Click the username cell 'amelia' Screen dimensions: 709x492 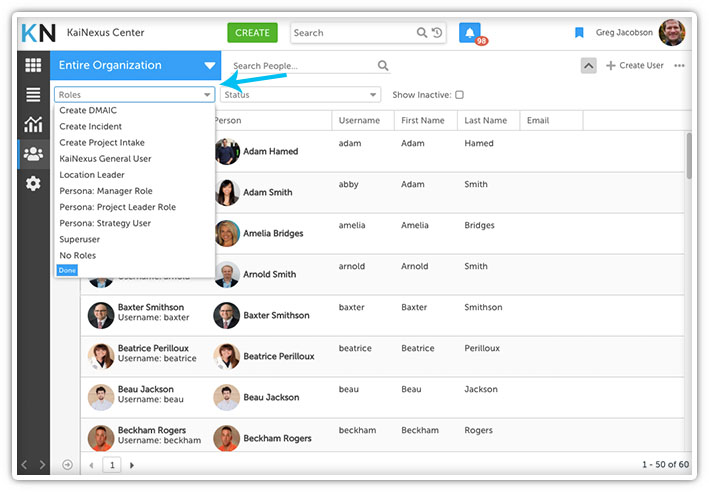click(x=352, y=226)
